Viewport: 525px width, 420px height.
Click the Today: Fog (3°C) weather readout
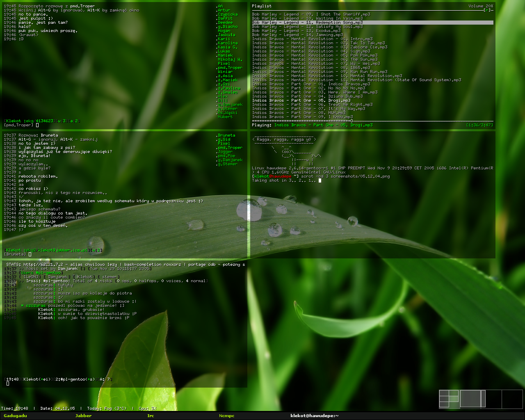(107, 409)
